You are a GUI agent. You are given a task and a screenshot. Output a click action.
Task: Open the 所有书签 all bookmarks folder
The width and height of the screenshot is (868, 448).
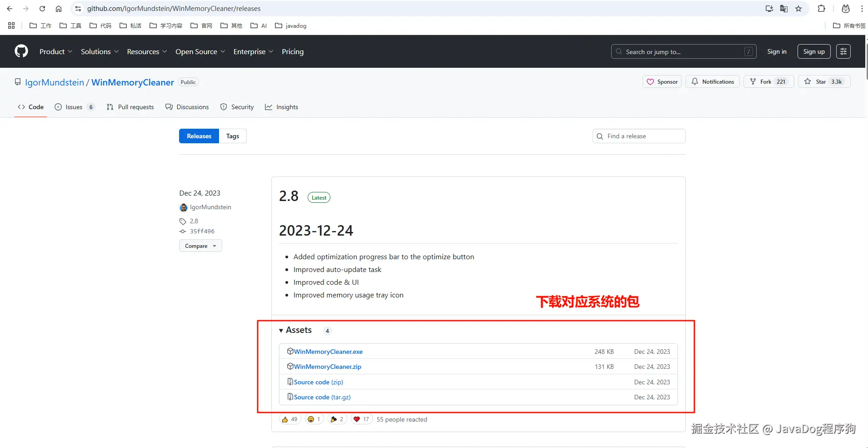849,25
